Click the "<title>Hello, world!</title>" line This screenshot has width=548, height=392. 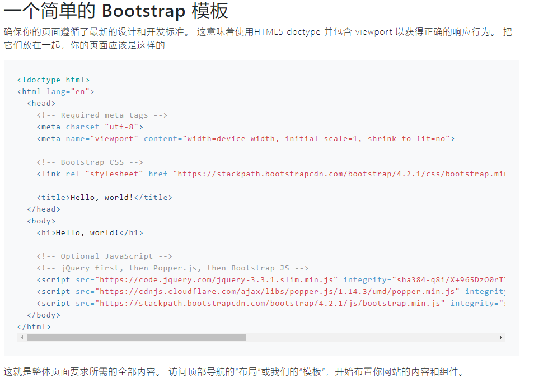(105, 198)
